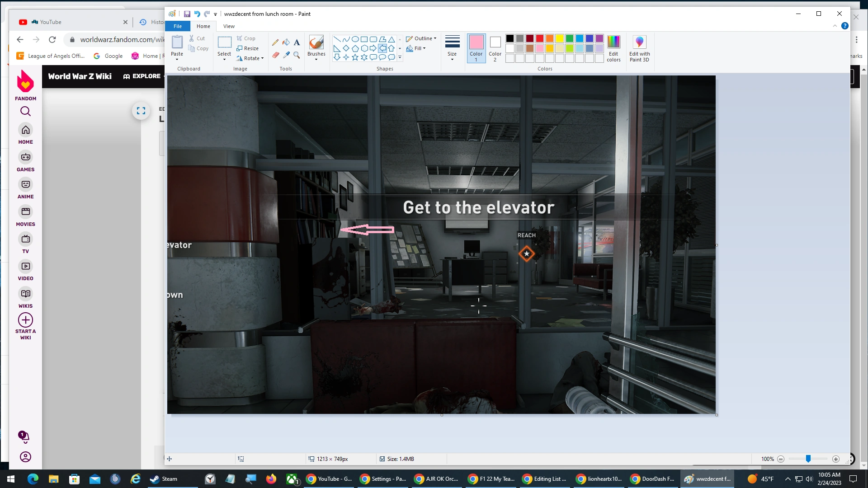This screenshot has height=488, width=868.
Task: Pick the black color swatch
Action: (x=510, y=38)
